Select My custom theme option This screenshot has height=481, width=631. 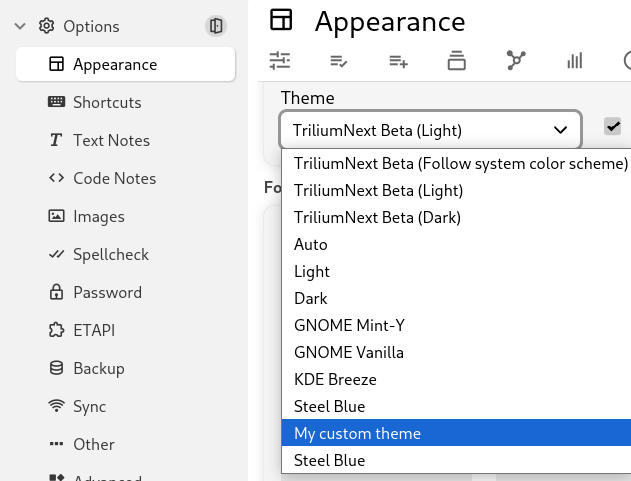(x=357, y=433)
